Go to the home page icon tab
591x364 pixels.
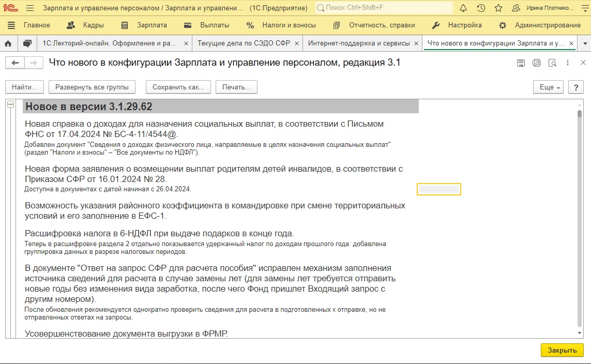(8, 44)
